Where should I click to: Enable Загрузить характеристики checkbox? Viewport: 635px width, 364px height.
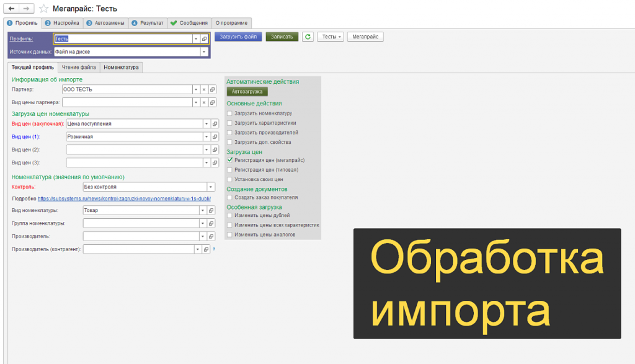click(229, 123)
